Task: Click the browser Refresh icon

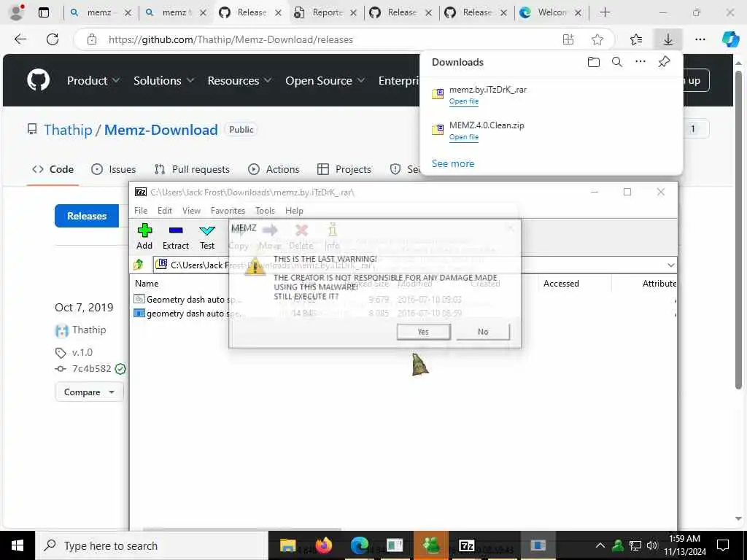Action: point(53,39)
